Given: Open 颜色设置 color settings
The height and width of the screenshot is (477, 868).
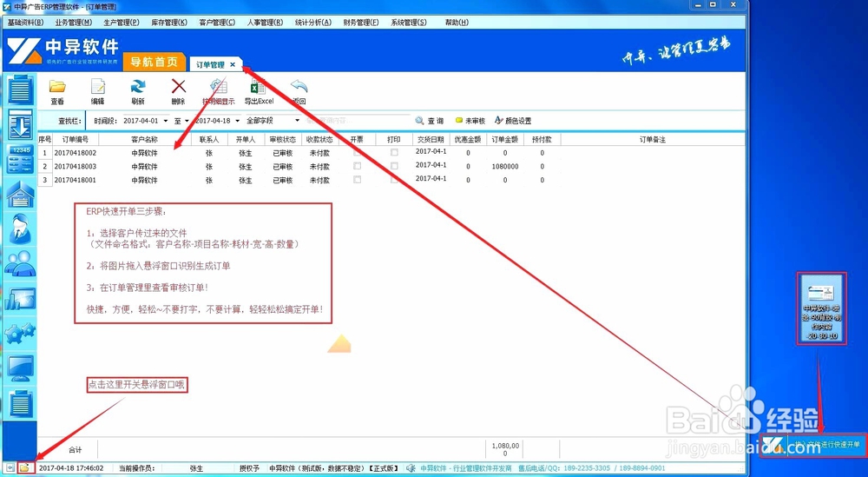Looking at the screenshot, I should [x=513, y=120].
